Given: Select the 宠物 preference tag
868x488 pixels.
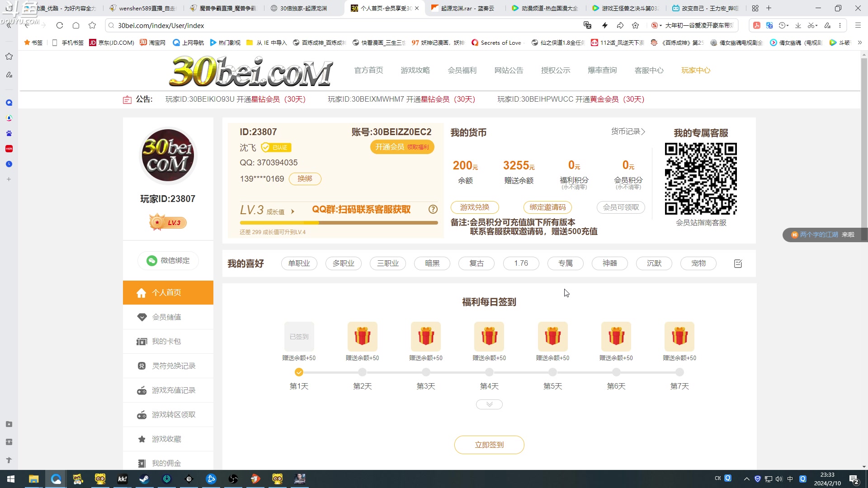Looking at the screenshot, I should click(698, 263).
